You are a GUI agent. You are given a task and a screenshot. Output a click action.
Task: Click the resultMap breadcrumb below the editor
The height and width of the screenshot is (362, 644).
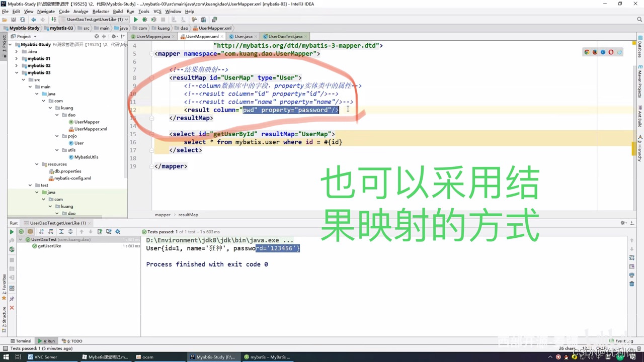click(x=188, y=215)
